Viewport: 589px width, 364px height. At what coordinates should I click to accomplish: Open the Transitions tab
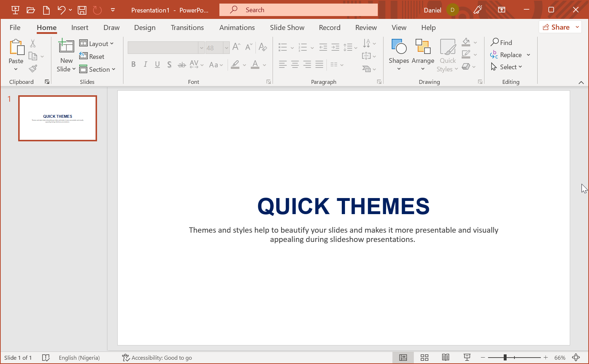click(187, 27)
